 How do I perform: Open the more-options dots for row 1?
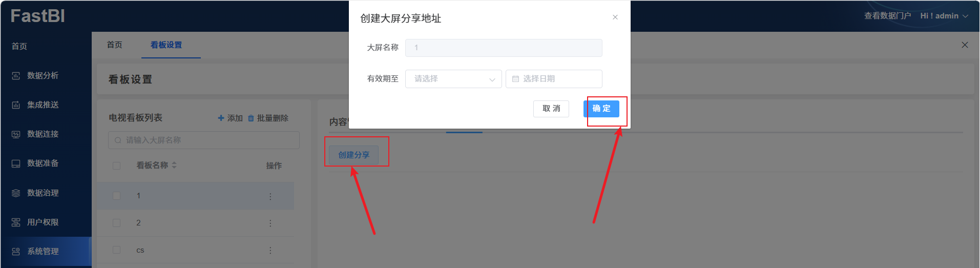[270, 196]
